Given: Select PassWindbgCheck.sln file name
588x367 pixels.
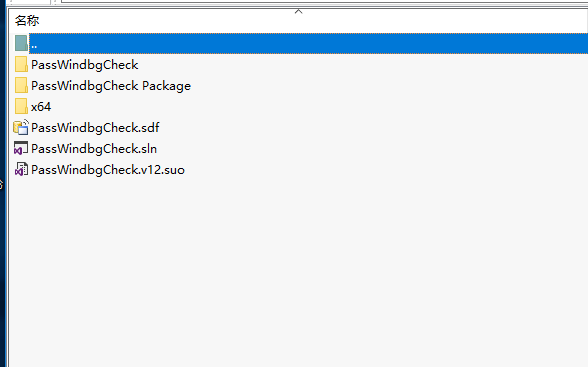Looking at the screenshot, I should 94,149.
